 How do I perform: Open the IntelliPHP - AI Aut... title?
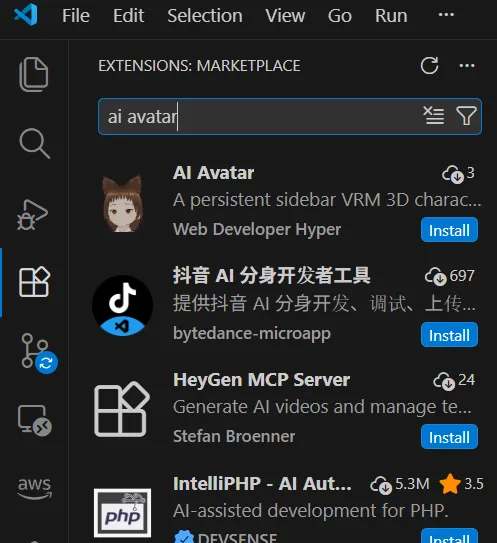(262, 483)
